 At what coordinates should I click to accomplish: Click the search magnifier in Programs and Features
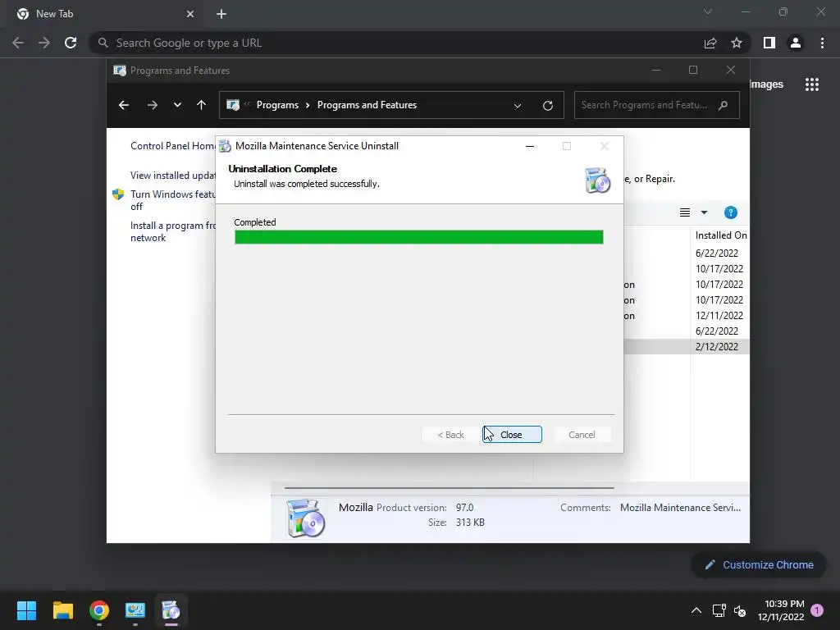[x=724, y=105]
